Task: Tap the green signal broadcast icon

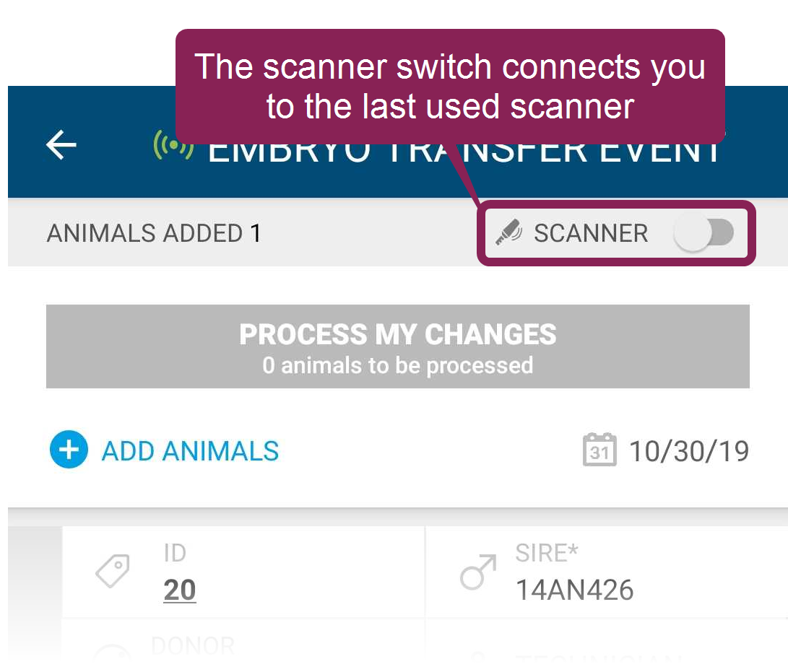Action: (173, 144)
